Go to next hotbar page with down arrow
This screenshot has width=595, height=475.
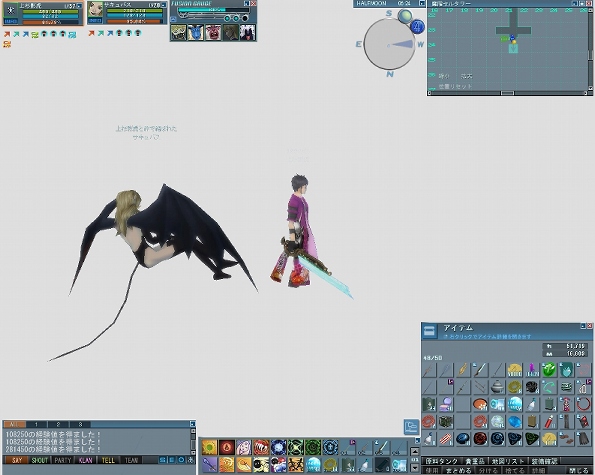click(x=415, y=468)
